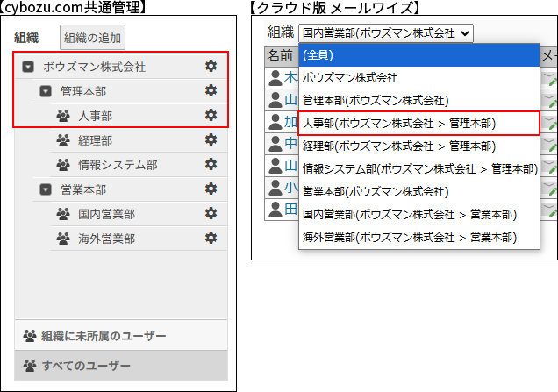Click user icon in row starting 加

pyautogui.click(x=275, y=122)
